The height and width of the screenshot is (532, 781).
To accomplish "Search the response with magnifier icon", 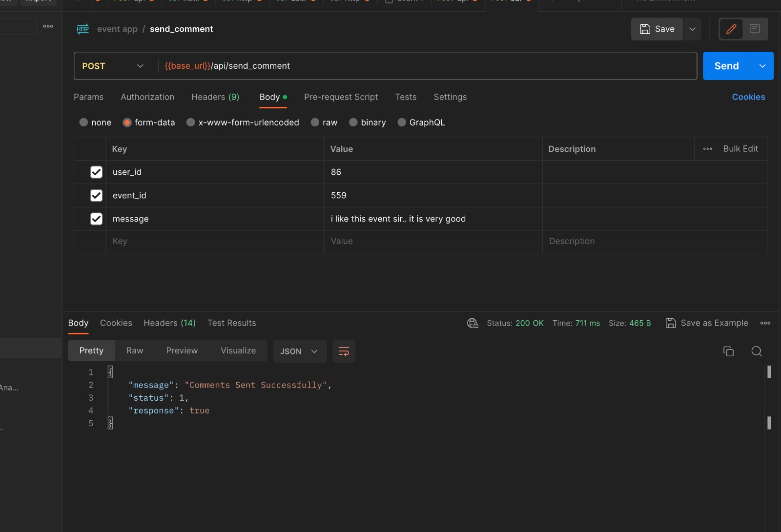I will point(757,351).
